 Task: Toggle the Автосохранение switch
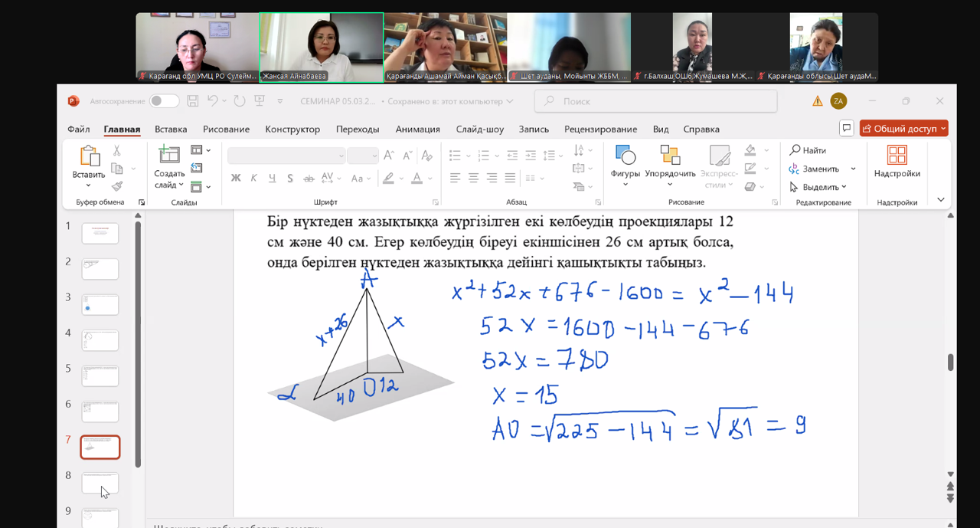click(164, 101)
